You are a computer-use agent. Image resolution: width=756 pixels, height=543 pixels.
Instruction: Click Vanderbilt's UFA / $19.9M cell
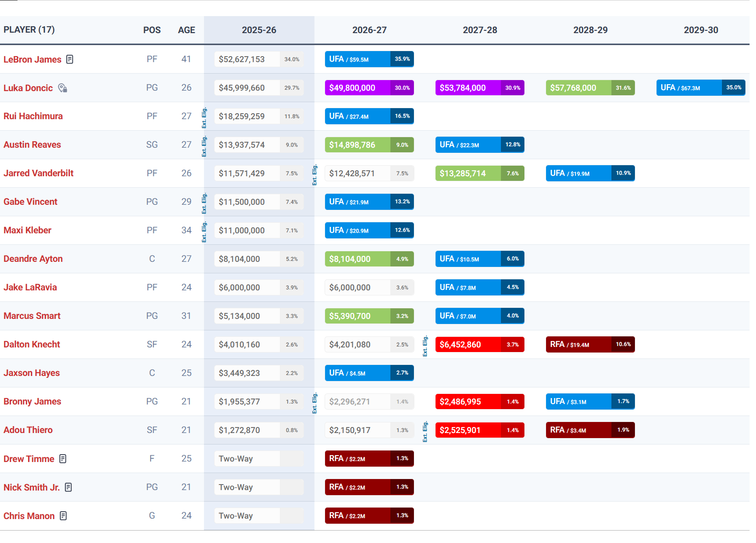[x=590, y=173]
